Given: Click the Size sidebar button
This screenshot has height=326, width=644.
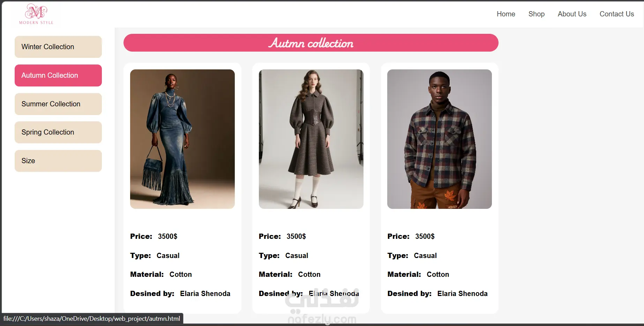Looking at the screenshot, I should [58, 161].
